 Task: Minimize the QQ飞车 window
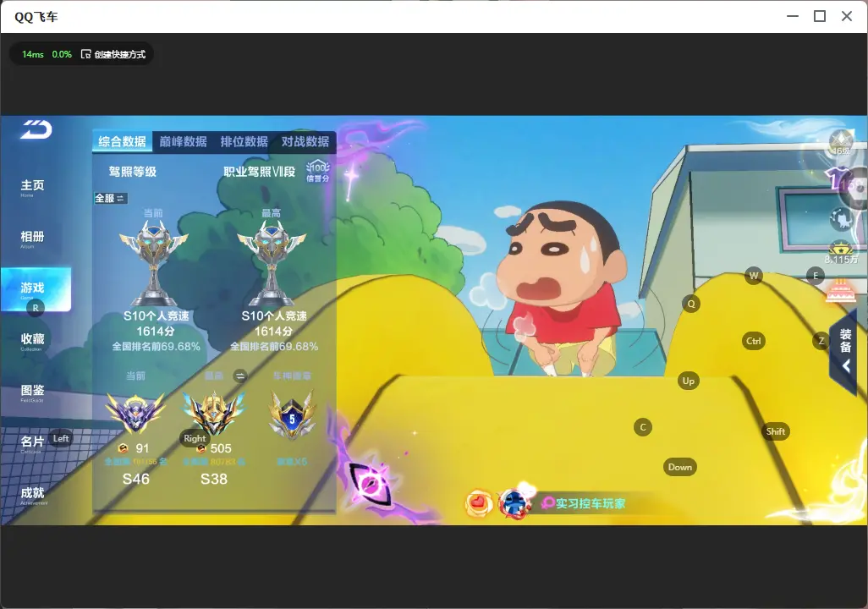click(793, 17)
